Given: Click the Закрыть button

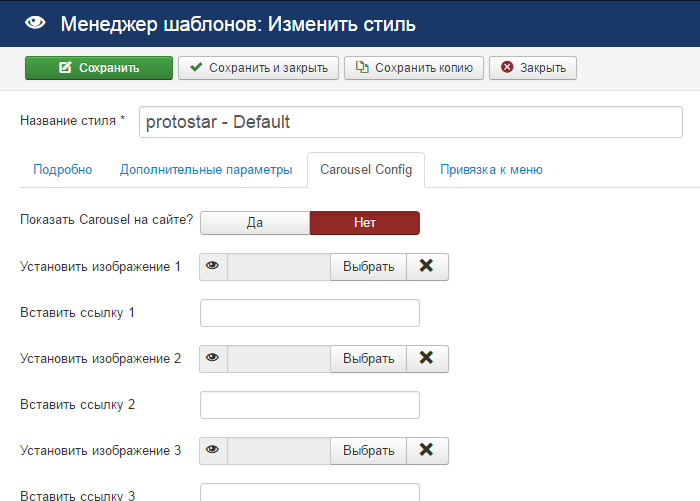Looking at the screenshot, I should [533, 68].
